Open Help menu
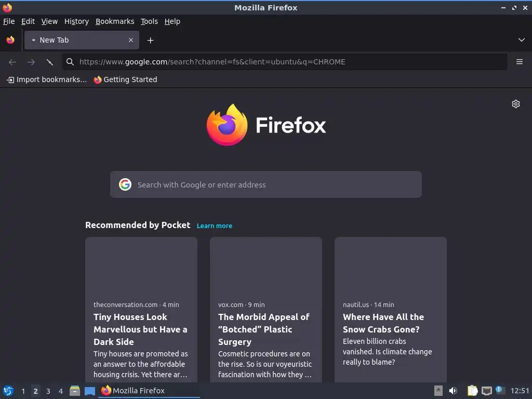The height and width of the screenshot is (399, 532). (x=172, y=21)
